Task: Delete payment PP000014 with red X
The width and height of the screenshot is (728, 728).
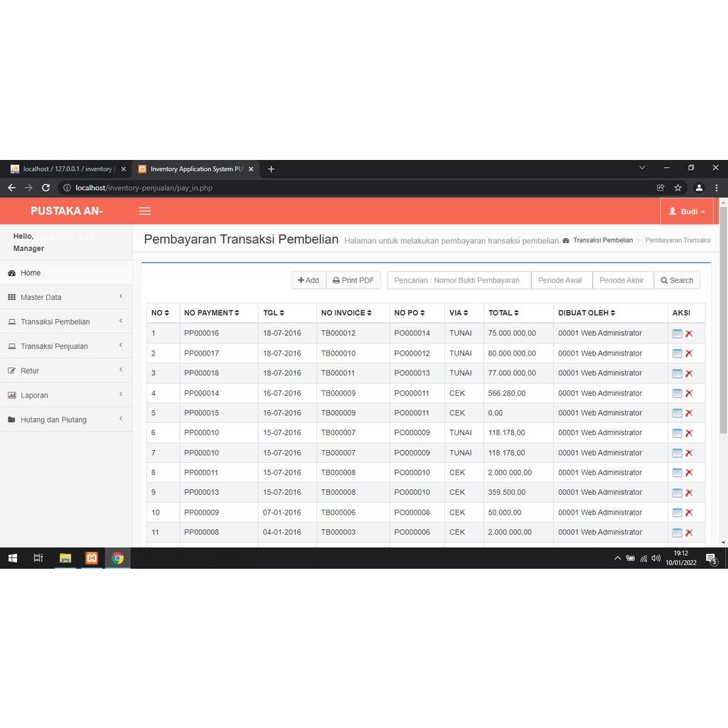Action: click(x=689, y=393)
